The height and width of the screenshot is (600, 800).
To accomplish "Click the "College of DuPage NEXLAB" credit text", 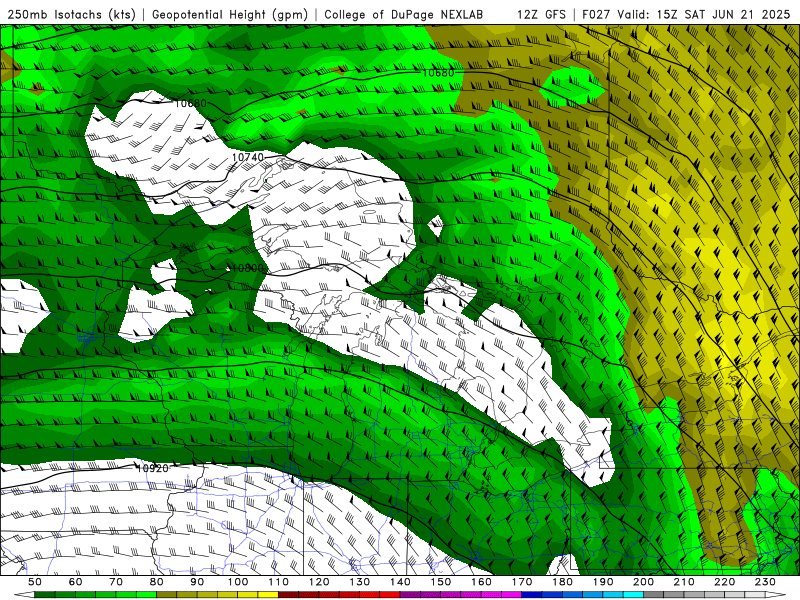I will coord(403,14).
